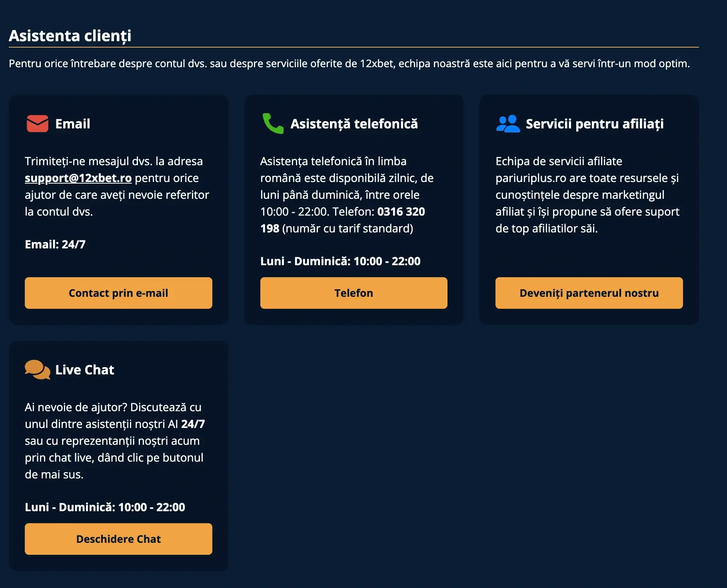Click the Email card title
Viewport: 727px width, 588px height.
[73, 124]
